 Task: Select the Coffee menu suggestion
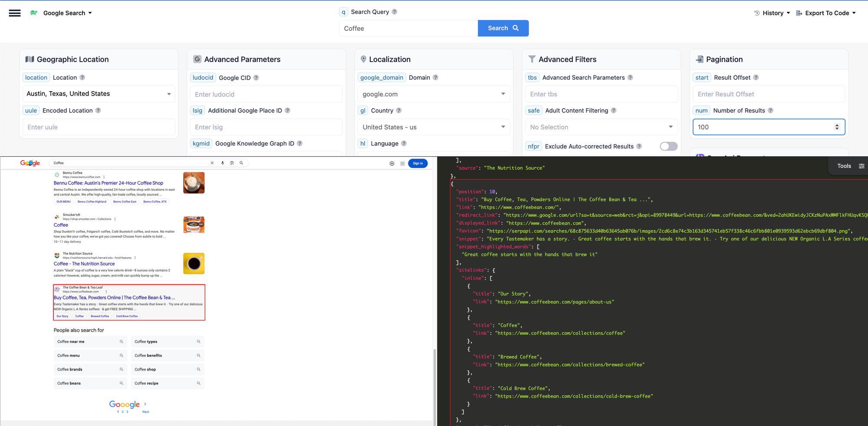(90, 356)
